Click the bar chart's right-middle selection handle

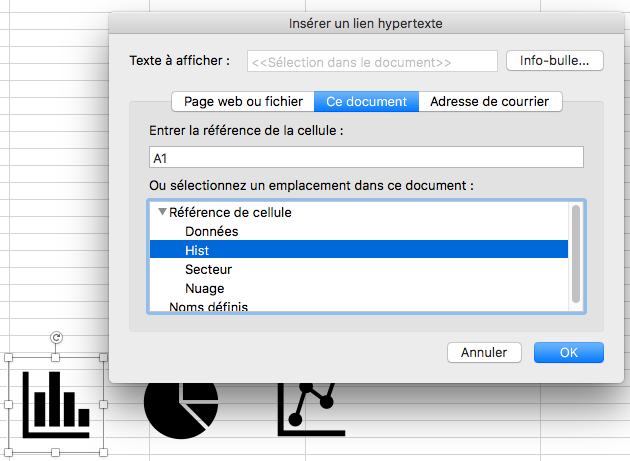[x=105, y=404]
